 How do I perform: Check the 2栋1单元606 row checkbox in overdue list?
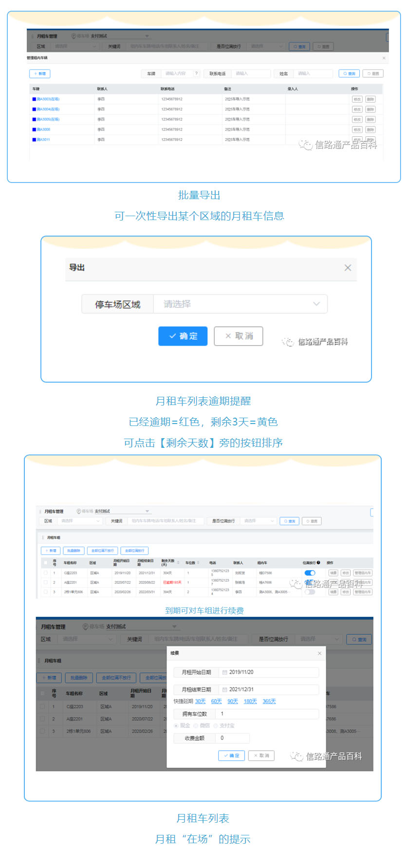46,592
